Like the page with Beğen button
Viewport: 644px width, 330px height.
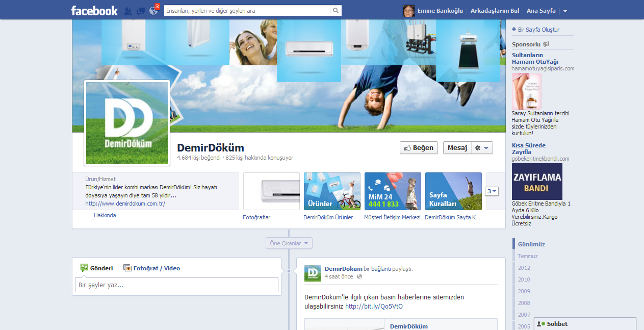[419, 148]
